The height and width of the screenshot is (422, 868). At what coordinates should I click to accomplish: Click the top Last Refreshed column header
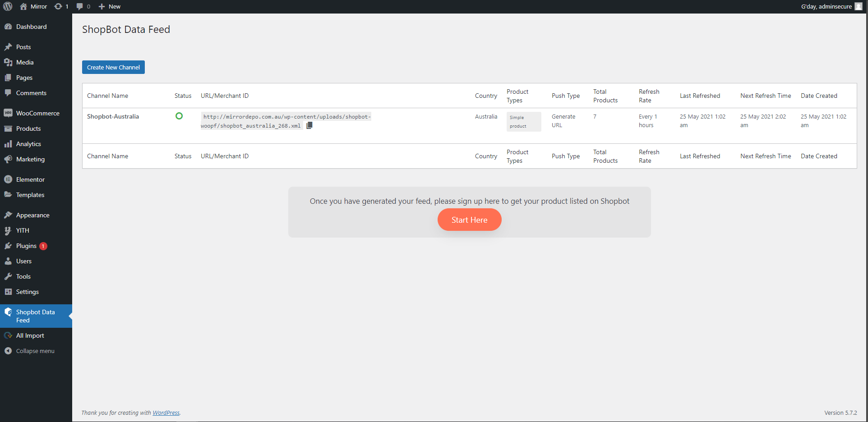[x=700, y=96]
